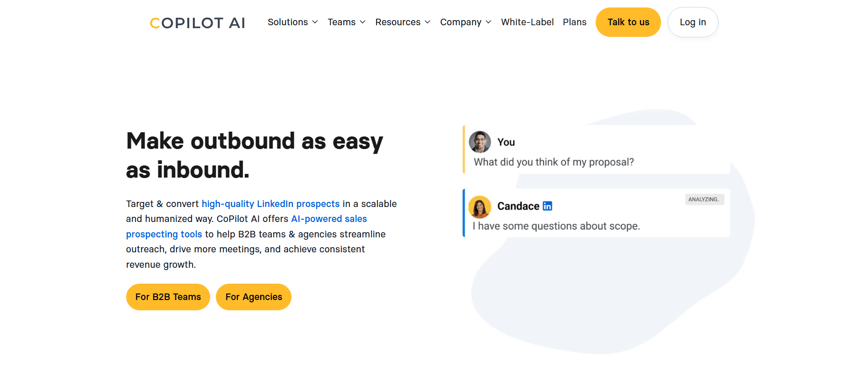Screen dimensions: 868x386
Task: Open the Company dropdown menu
Action: coord(465,22)
